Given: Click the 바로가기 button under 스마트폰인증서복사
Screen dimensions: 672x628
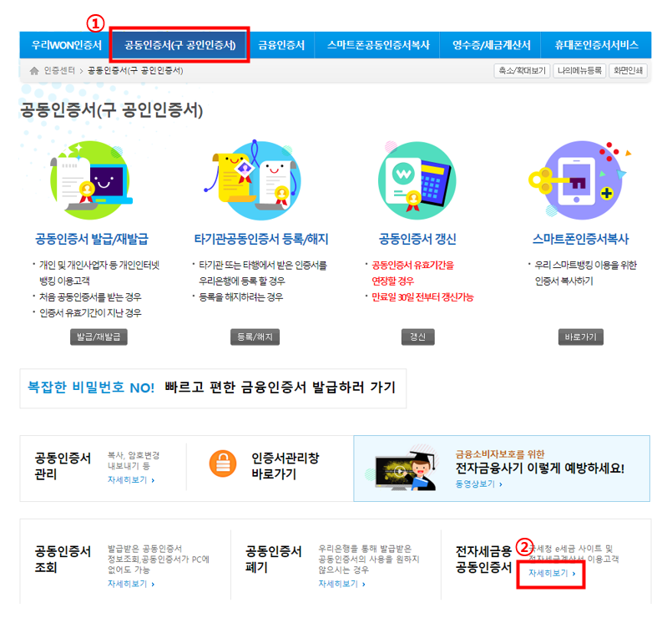Looking at the screenshot, I should pos(581,337).
